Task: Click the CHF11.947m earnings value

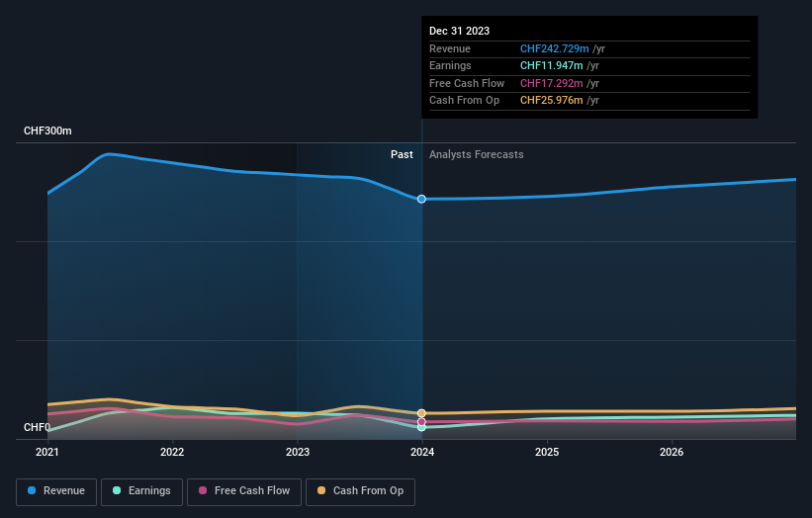Action: click(552, 65)
